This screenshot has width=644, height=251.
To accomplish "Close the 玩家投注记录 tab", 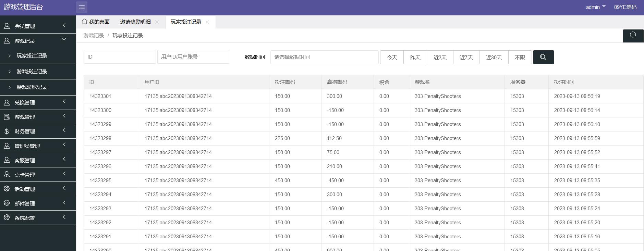I will click(x=207, y=22).
